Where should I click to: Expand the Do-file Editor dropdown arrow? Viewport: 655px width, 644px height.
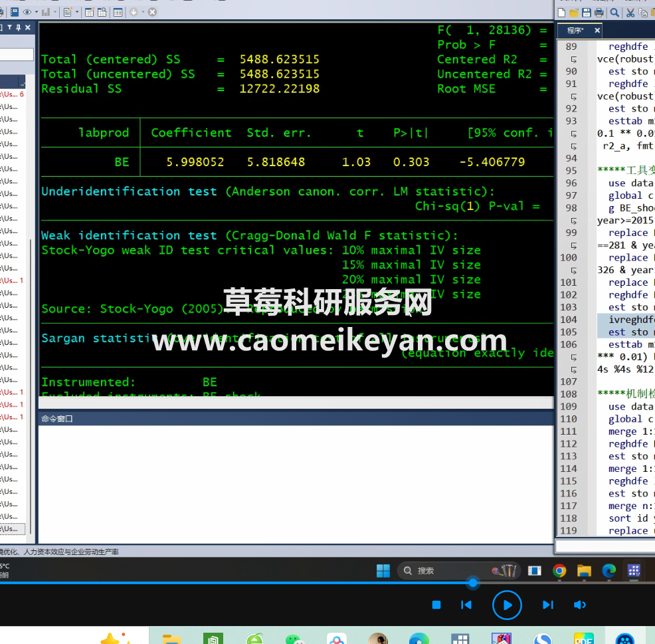[77, 12]
